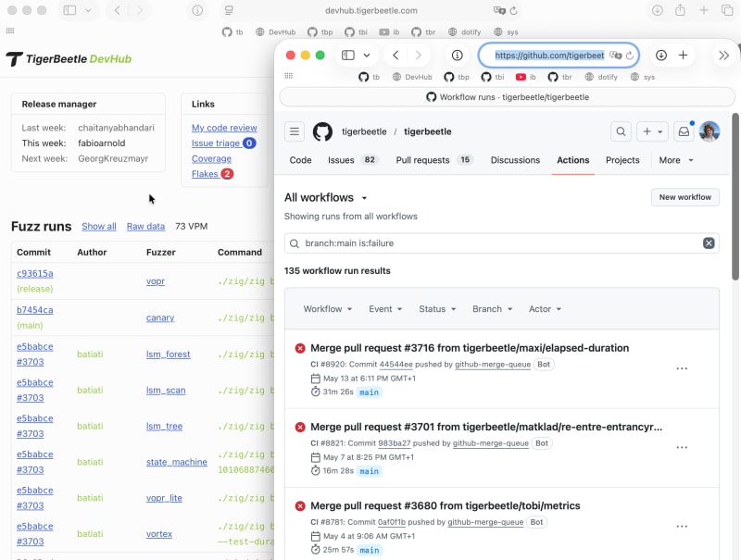The image size is (741, 560).
Task: Open the vortex fuzzer link in DevHub
Action: click(158, 534)
